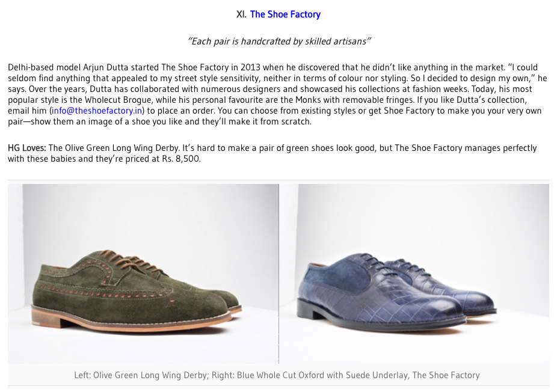Screen dimensions: 557x392
Task: Click the Olive Green Long Wing Derby sentence text
Action: (x=114, y=148)
